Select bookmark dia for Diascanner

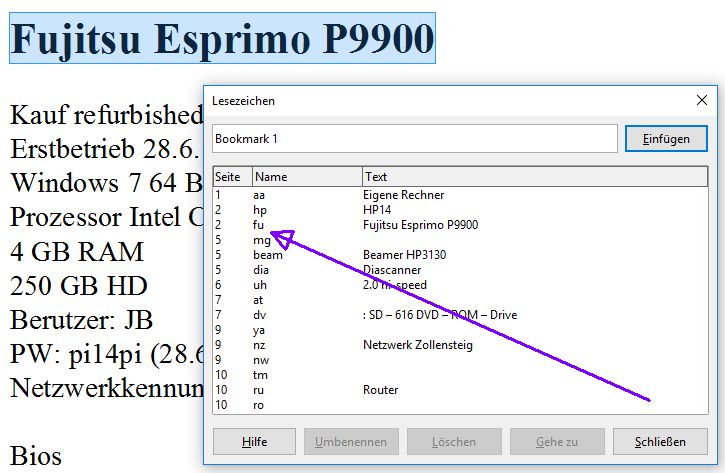pos(461,270)
